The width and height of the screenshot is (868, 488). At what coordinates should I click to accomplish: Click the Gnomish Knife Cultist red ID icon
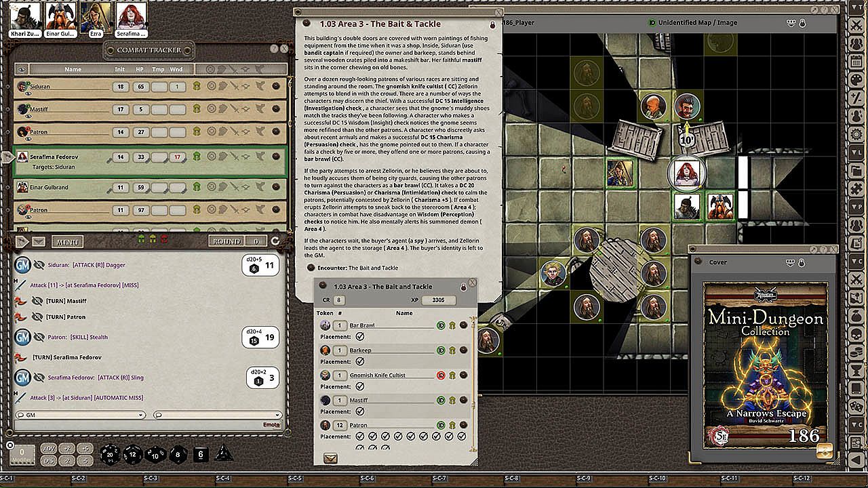[441, 375]
